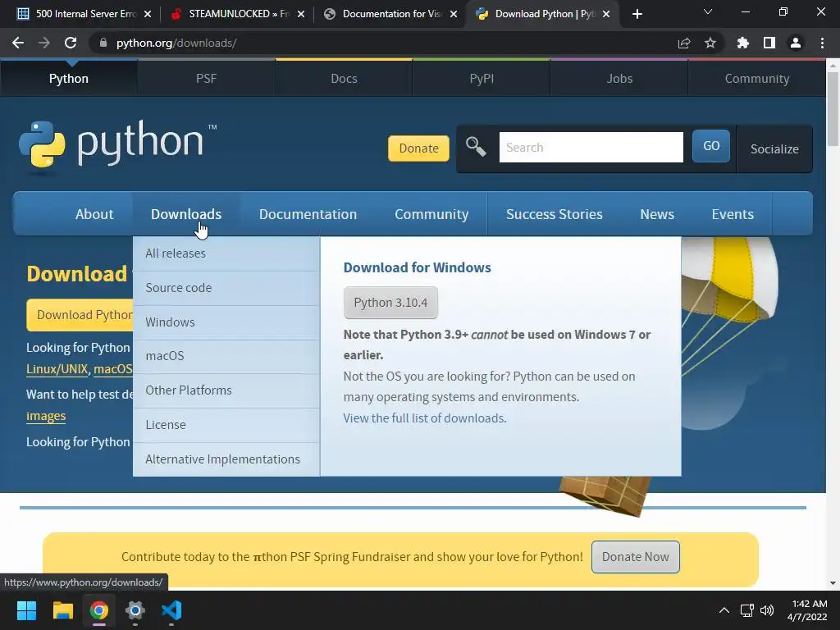Click the padlock site info icon
This screenshot has width=840, height=630.
[103, 43]
